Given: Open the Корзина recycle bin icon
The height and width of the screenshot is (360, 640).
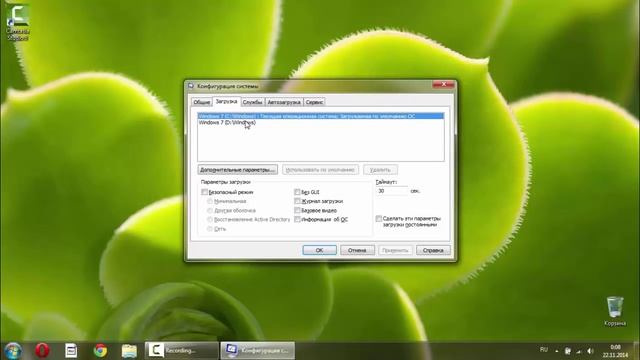Looking at the screenshot, I should 615,311.
